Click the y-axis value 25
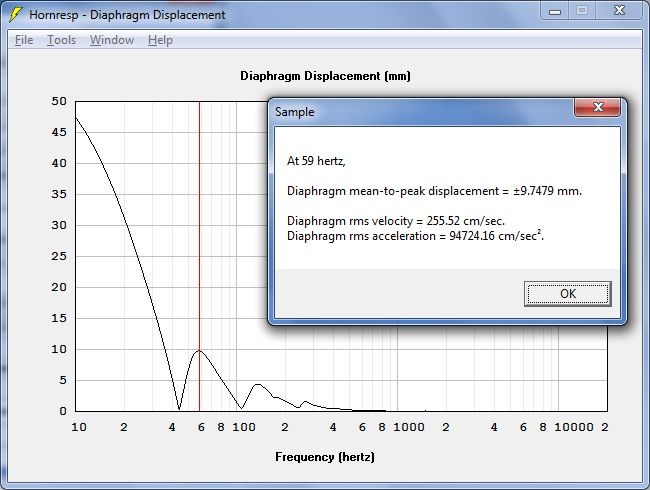Viewport: 650px width, 490px height. (59, 256)
